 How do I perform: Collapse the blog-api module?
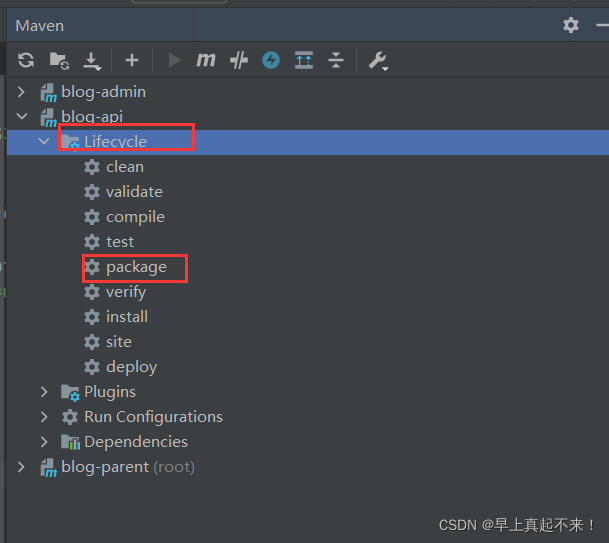point(22,116)
